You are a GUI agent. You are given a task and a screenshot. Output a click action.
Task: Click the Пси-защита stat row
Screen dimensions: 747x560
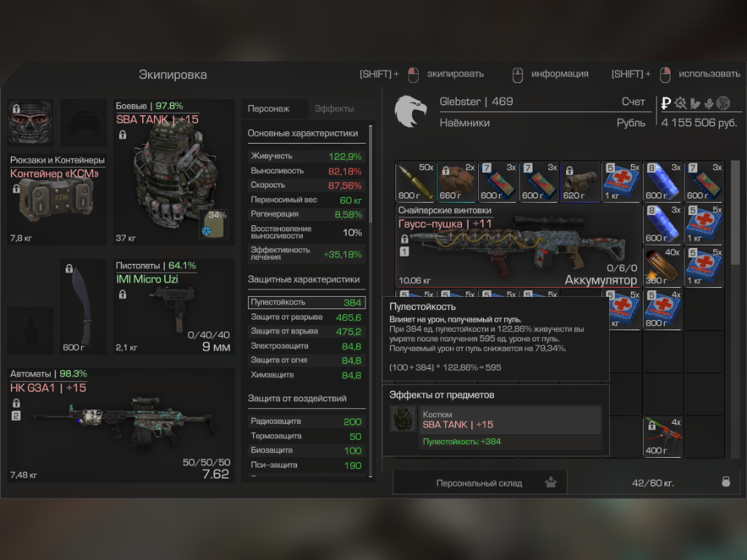point(306,465)
